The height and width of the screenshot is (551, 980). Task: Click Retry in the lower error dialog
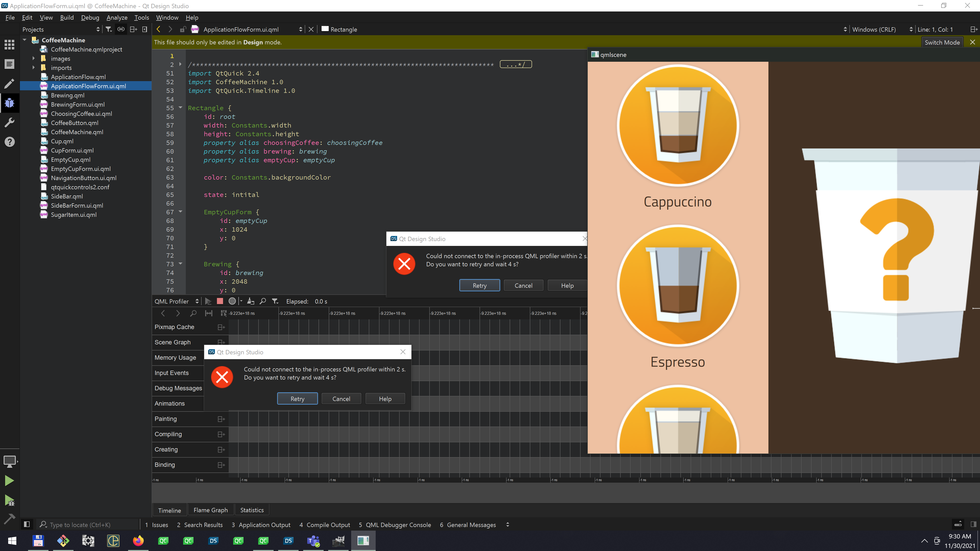(x=297, y=398)
